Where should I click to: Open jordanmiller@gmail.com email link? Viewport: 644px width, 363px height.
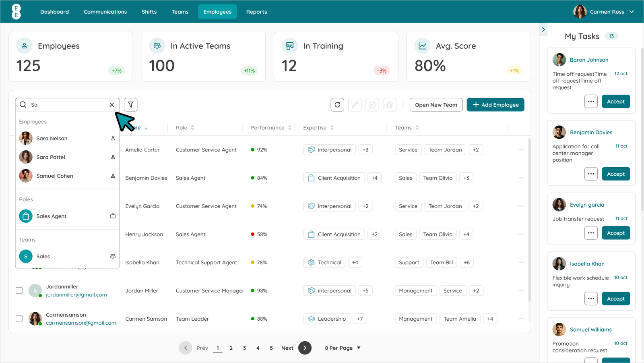[76, 295]
